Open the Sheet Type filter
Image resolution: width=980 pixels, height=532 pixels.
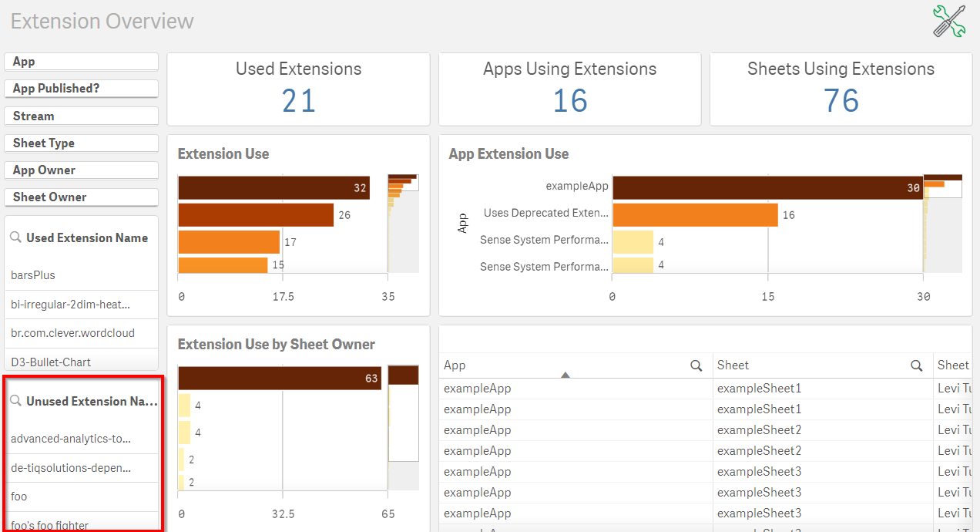82,143
